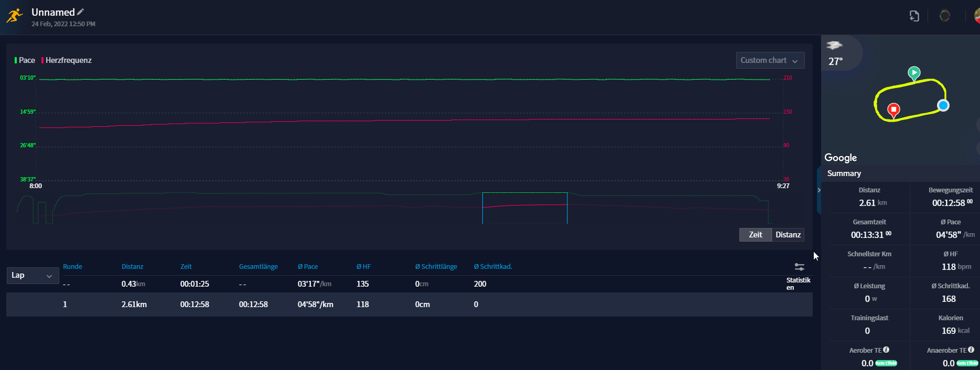The width and height of the screenshot is (980, 370).
Task: Click the Google logo link on map
Action: coord(840,158)
